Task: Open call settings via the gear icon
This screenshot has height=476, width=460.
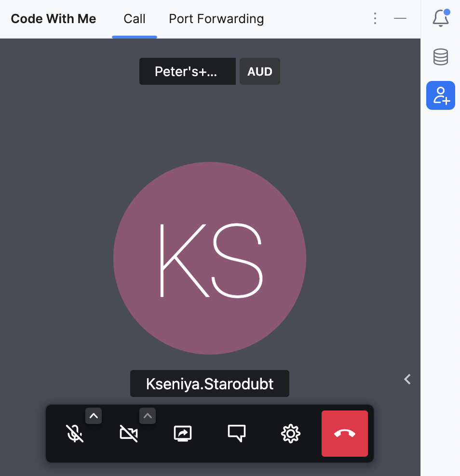Action: [x=291, y=434]
